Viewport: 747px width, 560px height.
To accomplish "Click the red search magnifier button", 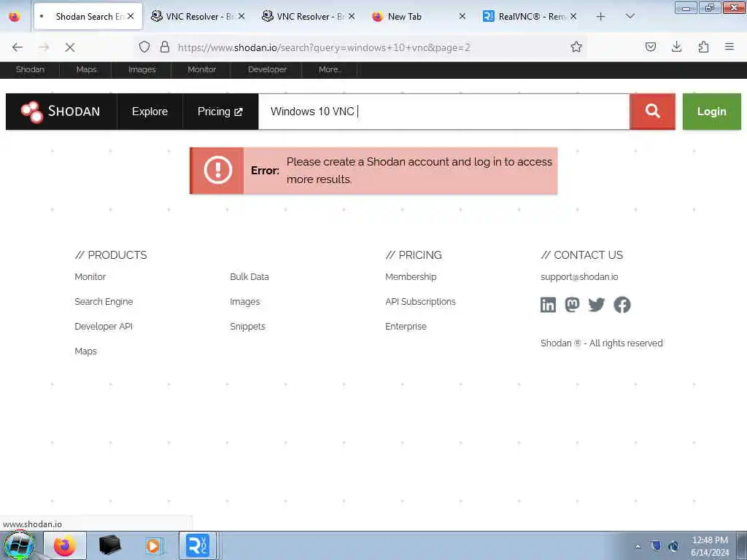I will tap(652, 112).
